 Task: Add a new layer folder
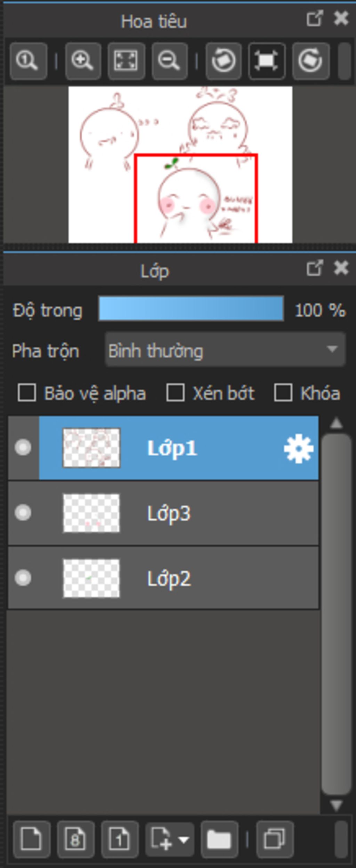click(219, 839)
